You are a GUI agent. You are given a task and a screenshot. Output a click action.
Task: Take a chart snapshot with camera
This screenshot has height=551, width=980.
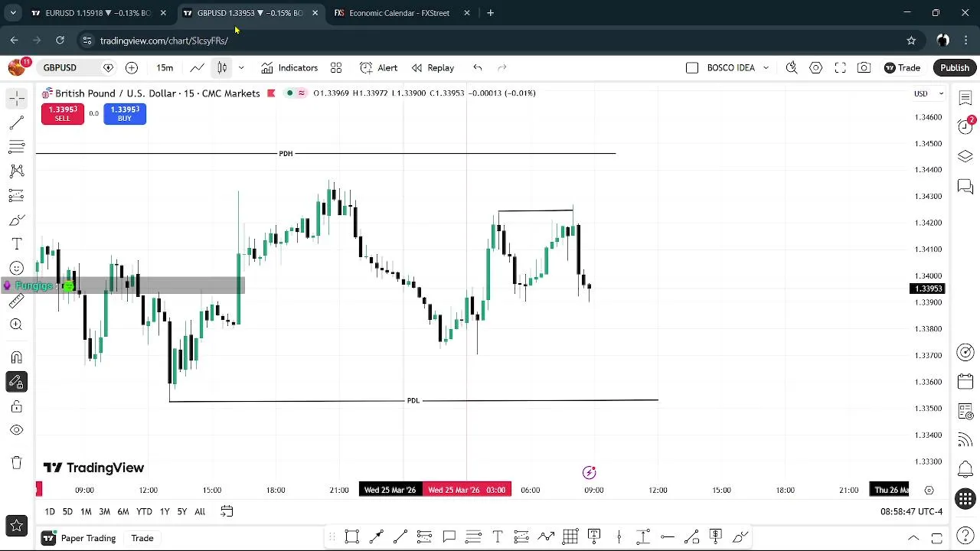tap(864, 67)
